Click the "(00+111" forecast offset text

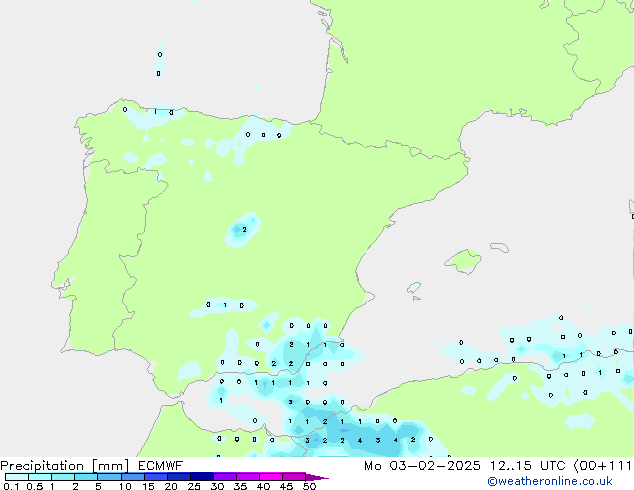(x=603, y=466)
